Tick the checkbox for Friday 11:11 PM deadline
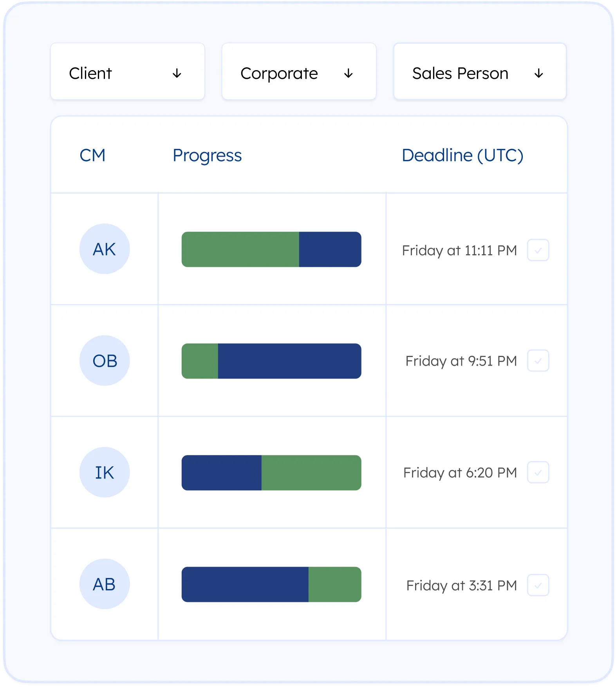Viewport: 616px width, 687px height. pos(538,250)
